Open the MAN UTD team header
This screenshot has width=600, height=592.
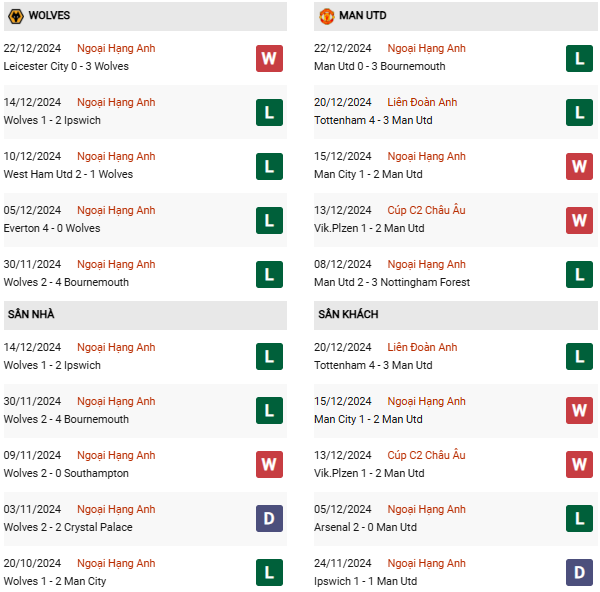tap(455, 16)
